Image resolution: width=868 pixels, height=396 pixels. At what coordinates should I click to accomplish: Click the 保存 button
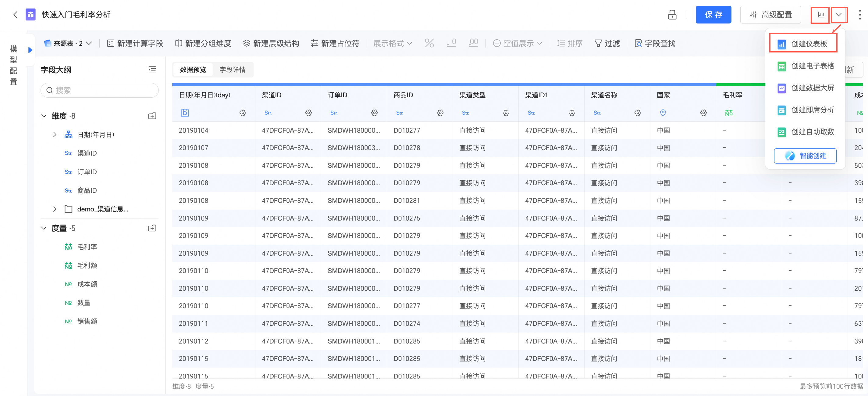[713, 15]
